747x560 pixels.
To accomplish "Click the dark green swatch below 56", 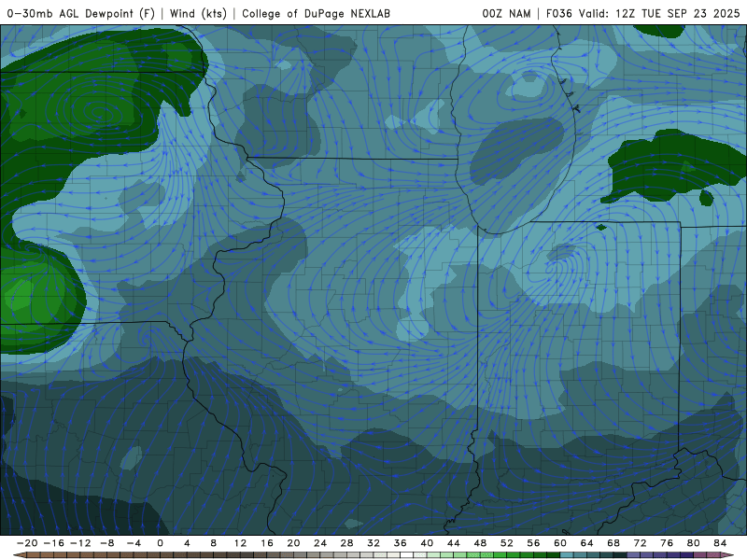I will coord(541,555).
